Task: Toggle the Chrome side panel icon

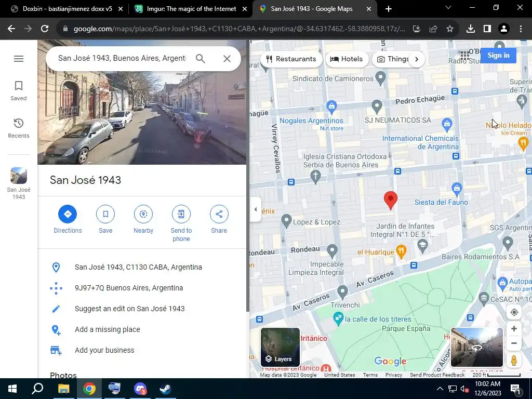Action: [x=487, y=29]
